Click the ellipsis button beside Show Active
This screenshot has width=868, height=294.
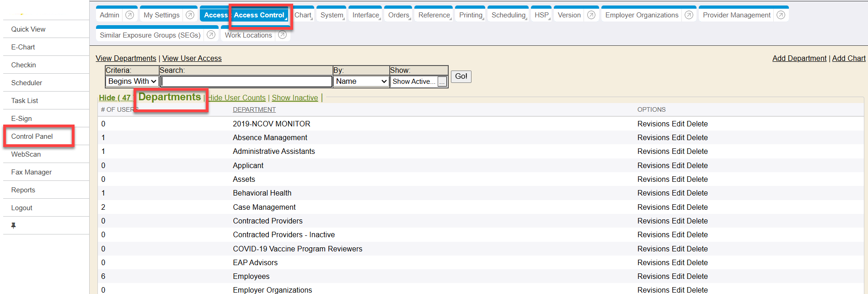(442, 82)
